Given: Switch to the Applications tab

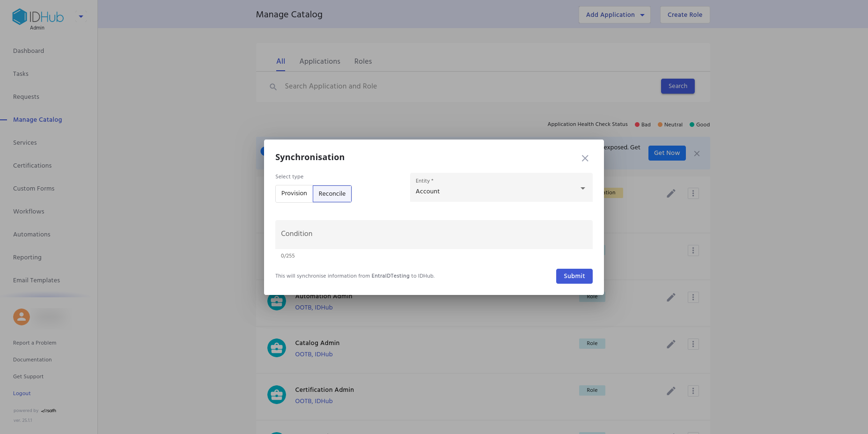Looking at the screenshot, I should [x=320, y=61].
